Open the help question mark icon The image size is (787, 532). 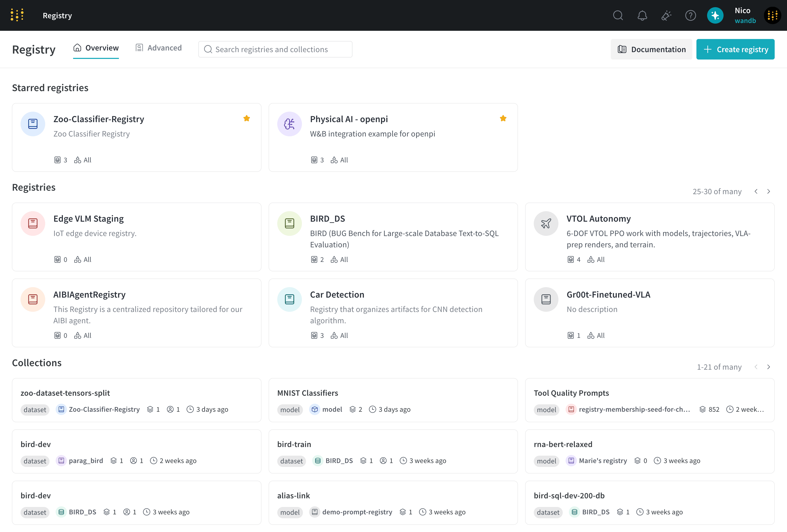point(690,15)
